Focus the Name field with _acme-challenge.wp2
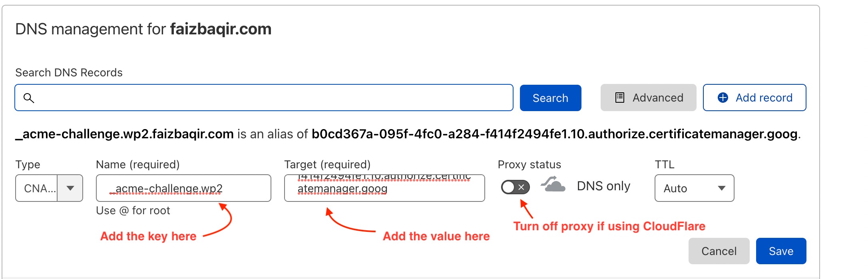Viewport: 868px width, 279px height. tap(183, 188)
